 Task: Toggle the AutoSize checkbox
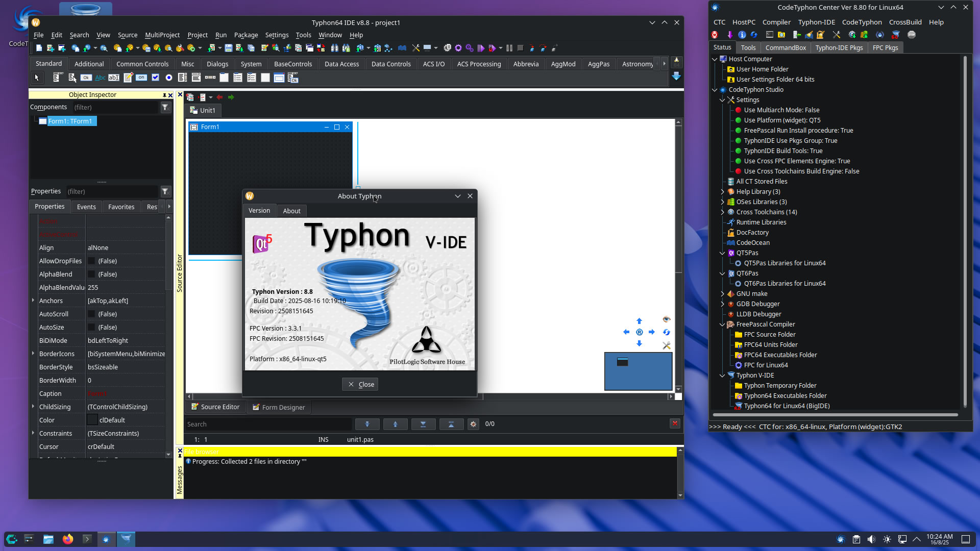(x=91, y=328)
